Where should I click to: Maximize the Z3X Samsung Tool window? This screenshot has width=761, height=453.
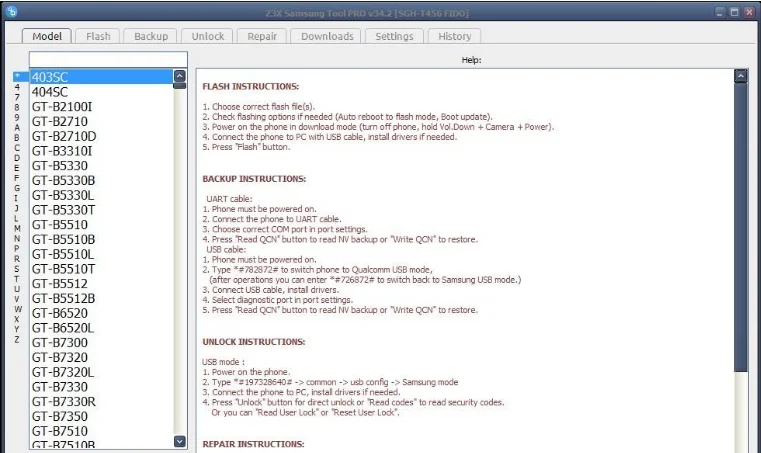(x=735, y=12)
